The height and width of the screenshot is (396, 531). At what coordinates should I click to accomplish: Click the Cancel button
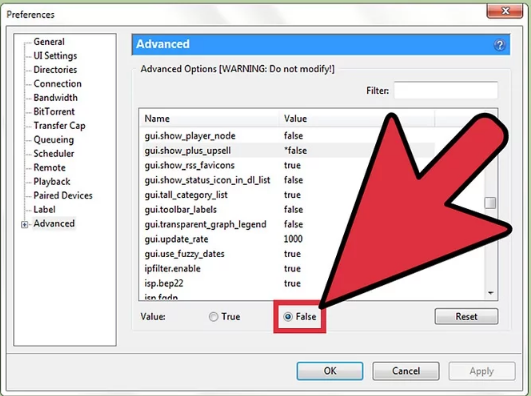406,371
